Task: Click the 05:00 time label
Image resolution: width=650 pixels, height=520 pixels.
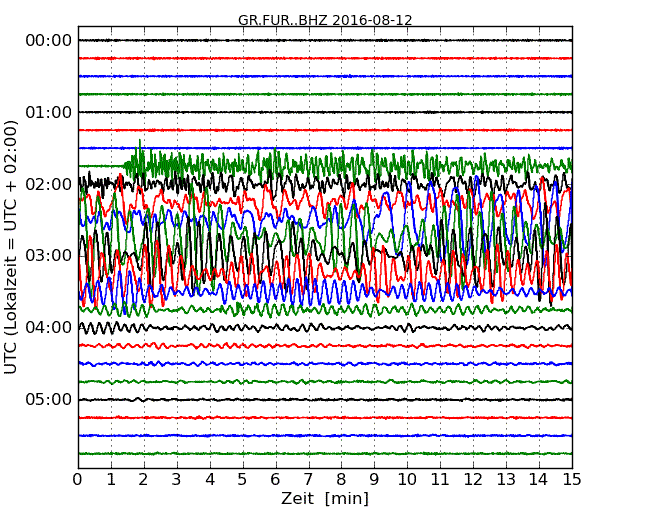Action: point(49,399)
